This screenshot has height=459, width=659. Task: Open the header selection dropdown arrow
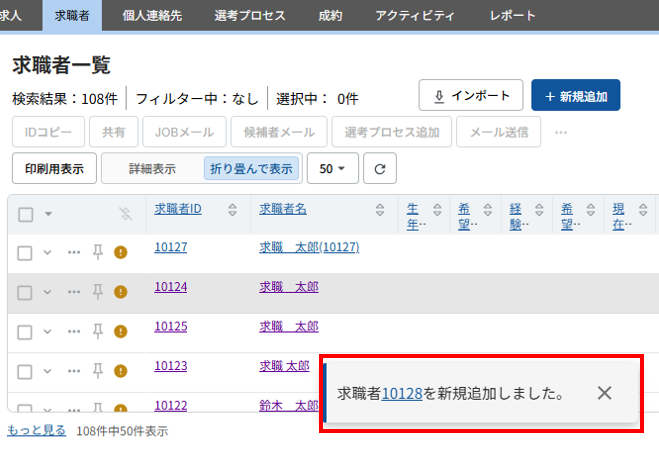48,214
